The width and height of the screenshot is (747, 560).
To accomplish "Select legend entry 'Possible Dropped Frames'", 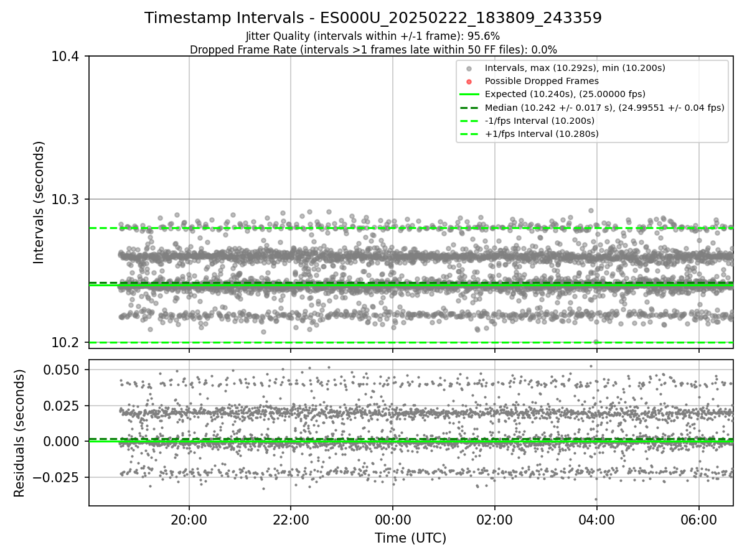I will point(542,81).
